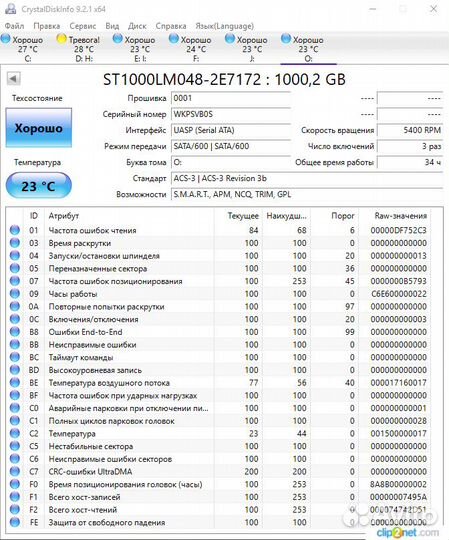Click status icon for Переназначенные сектора
The height and width of the screenshot is (540, 449).
(x=14, y=268)
